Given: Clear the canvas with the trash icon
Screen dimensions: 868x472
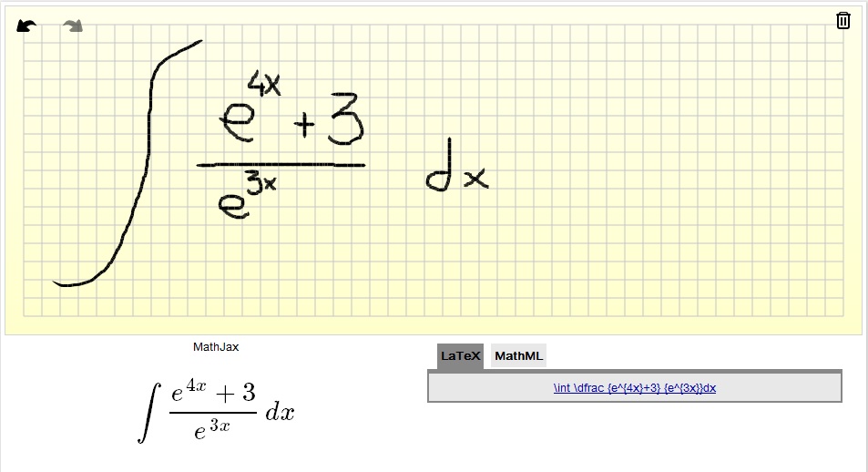Looking at the screenshot, I should tap(843, 20).
